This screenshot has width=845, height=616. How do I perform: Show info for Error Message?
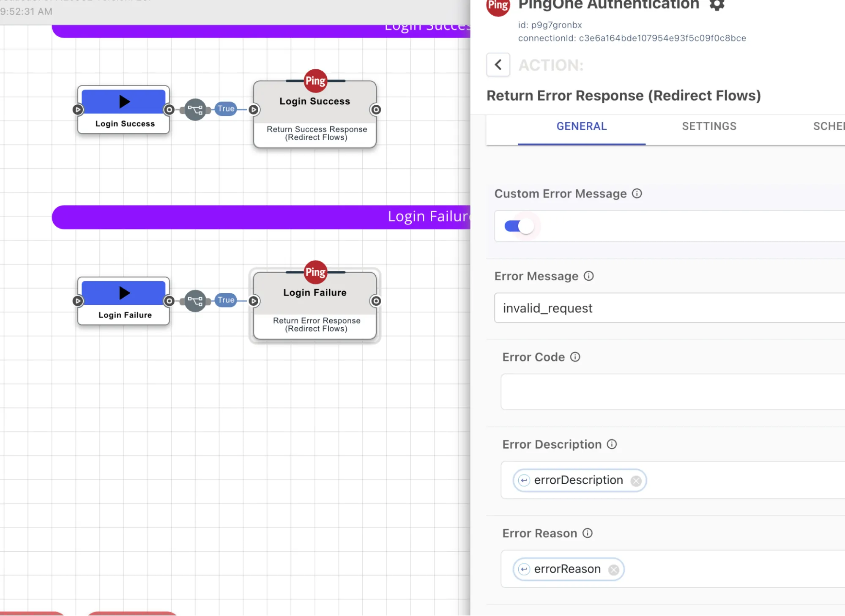588,276
